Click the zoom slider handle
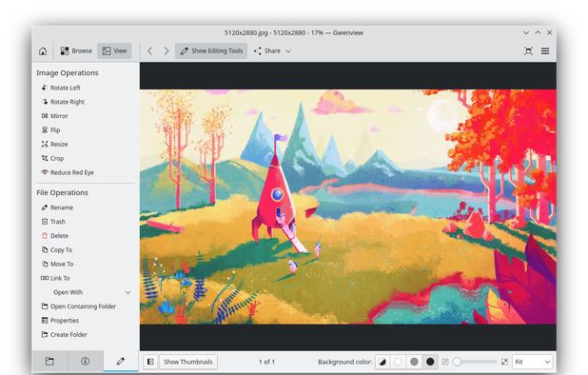The width and height of the screenshot is (588, 375). [457, 362]
